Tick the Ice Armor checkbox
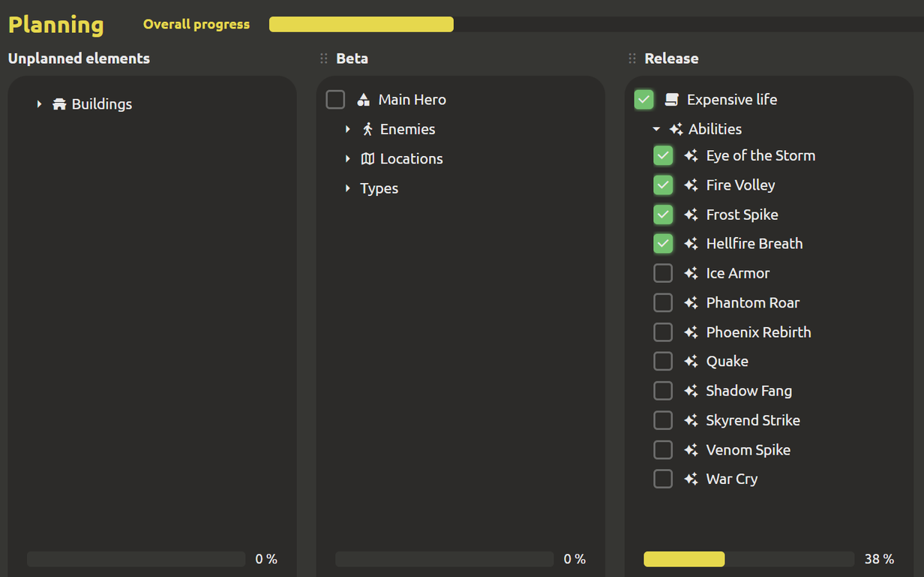 [x=663, y=273]
